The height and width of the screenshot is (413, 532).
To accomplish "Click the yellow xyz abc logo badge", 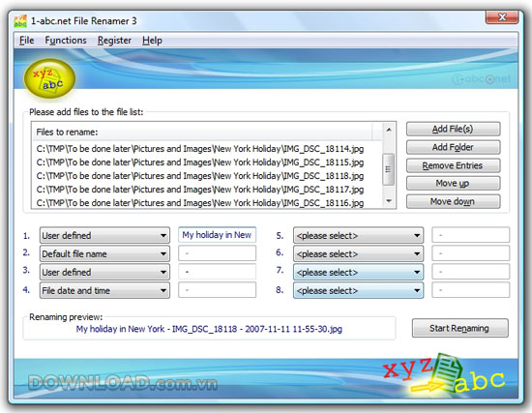I will 49,78.
